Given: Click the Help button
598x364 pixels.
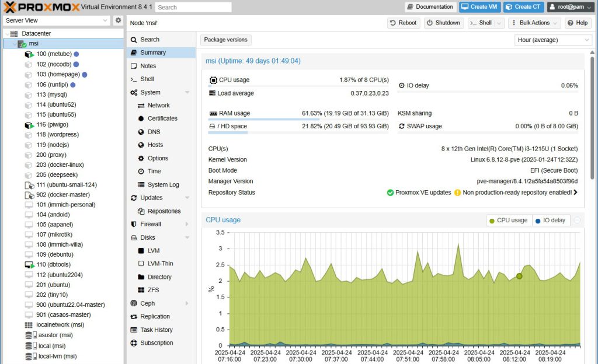Looking at the screenshot, I should point(578,23).
